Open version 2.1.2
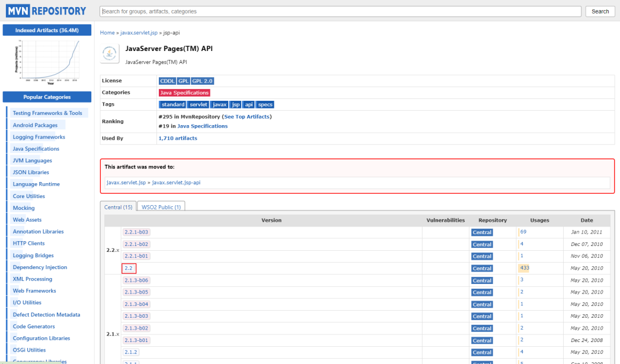 click(130, 352)
